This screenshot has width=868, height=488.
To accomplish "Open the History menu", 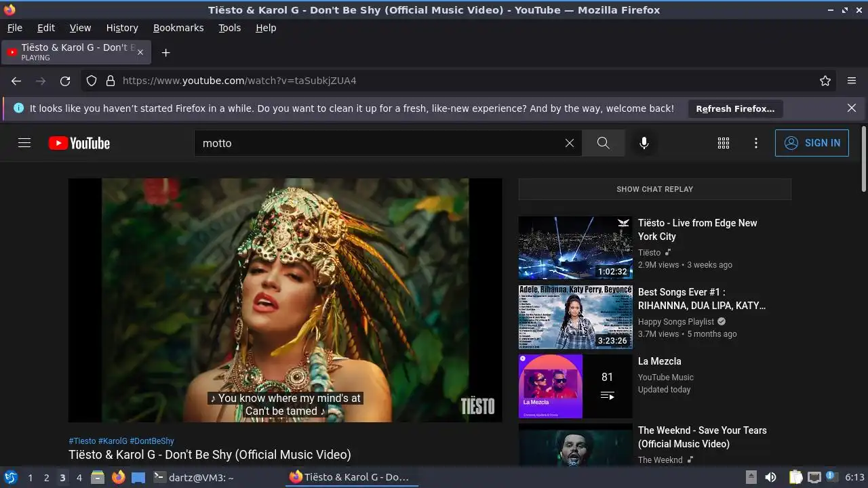I will [x=122, y=28].
